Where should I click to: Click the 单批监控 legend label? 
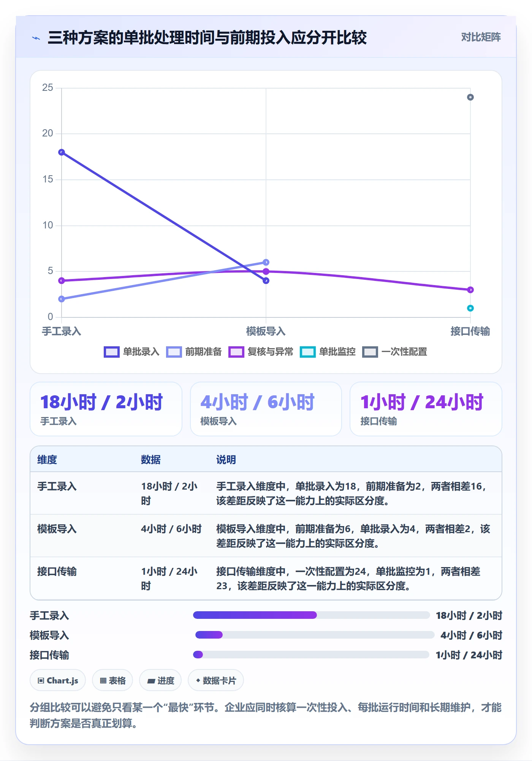click(337, 352)
